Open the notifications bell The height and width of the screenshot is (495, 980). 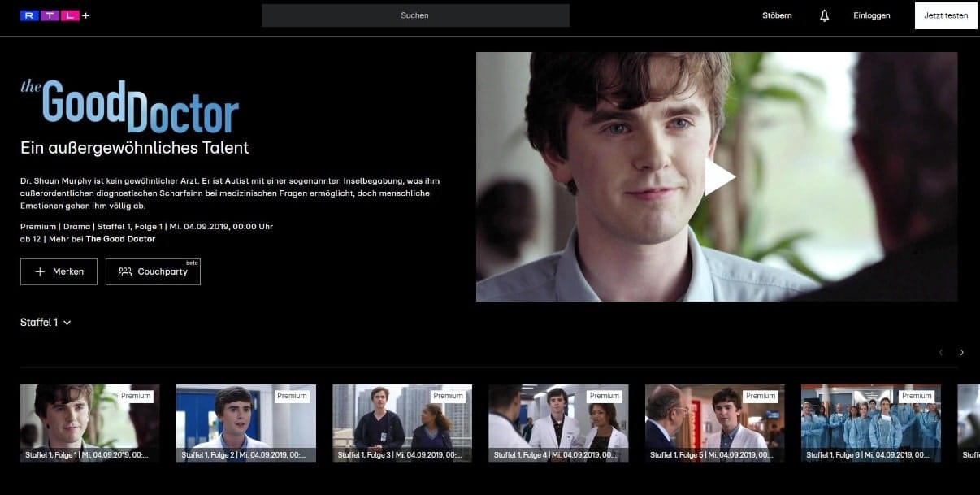(824, 15)
